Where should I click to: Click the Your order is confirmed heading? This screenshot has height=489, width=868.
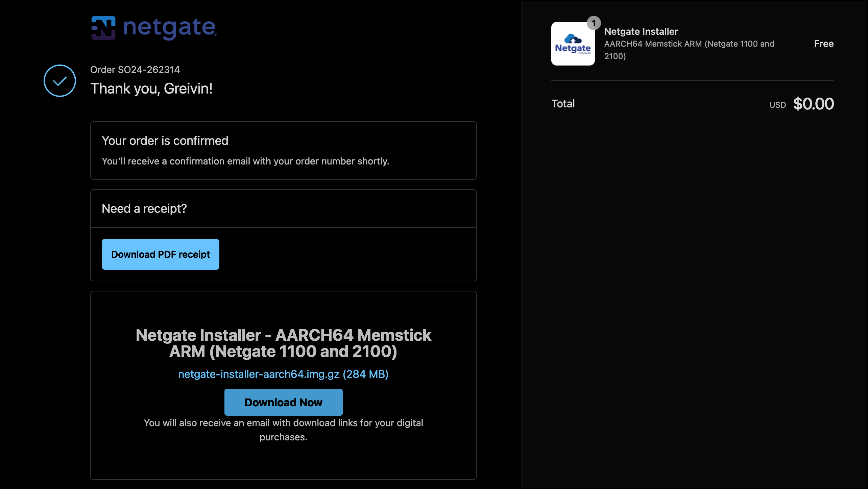pos(165,140)
